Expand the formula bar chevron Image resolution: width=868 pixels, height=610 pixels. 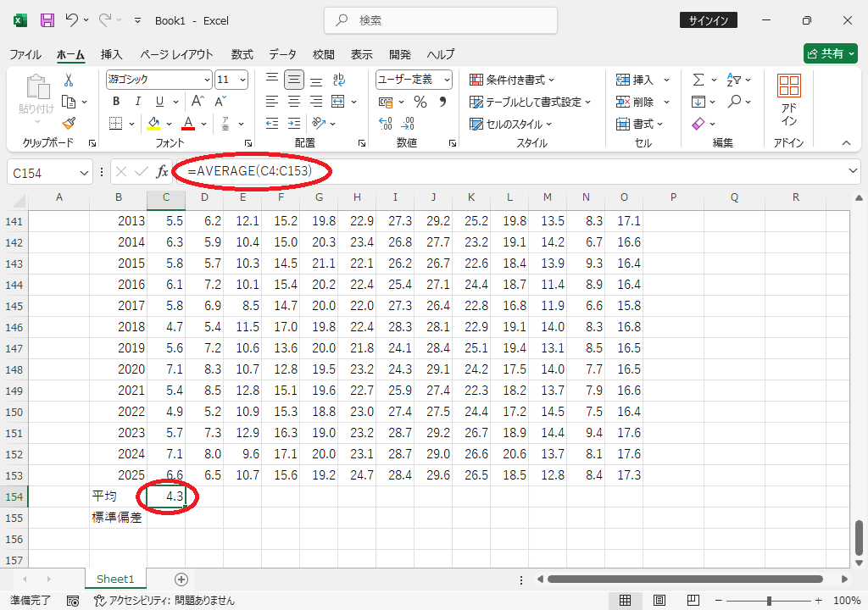[853, 171]
